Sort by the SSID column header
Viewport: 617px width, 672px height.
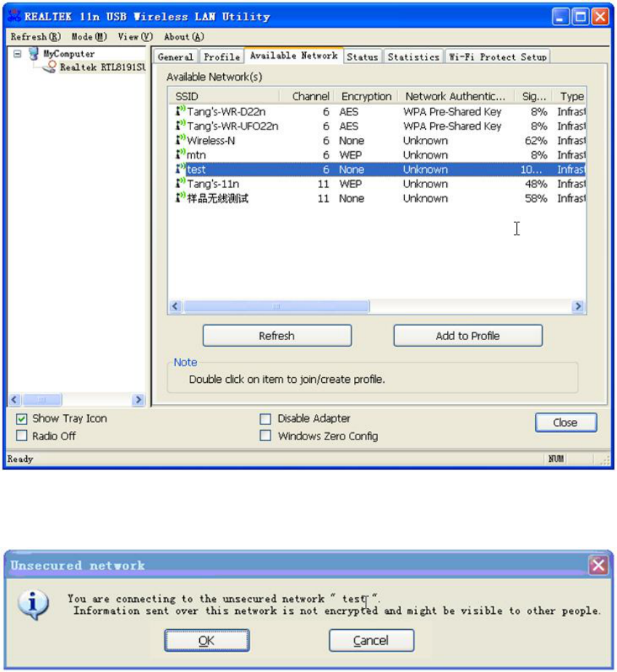pyautogui.click(x=225, y=97)
